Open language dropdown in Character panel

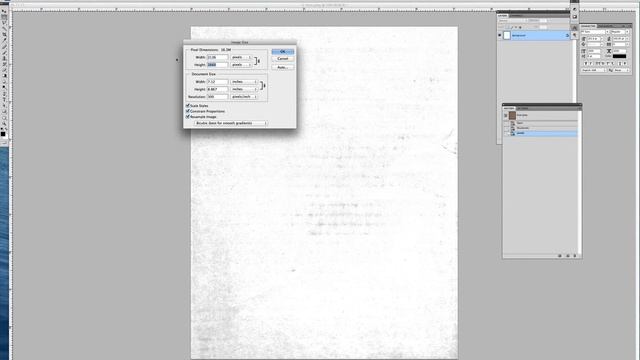594,70
